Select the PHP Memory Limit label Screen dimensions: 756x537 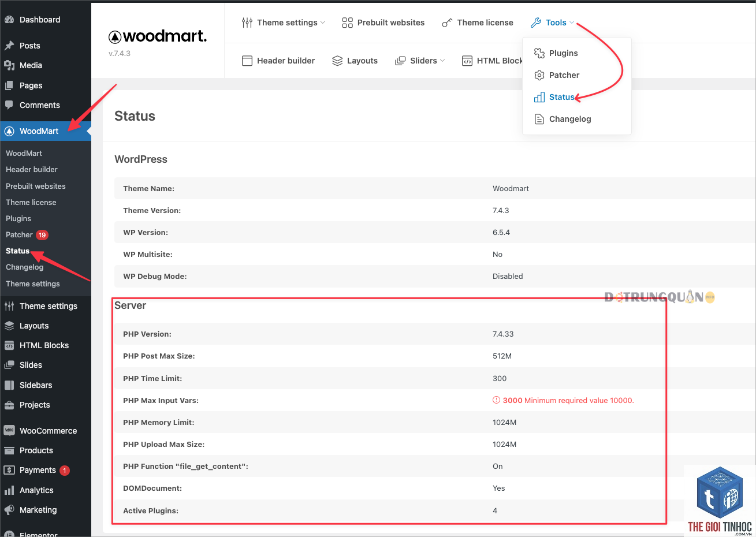pos(159,422)
